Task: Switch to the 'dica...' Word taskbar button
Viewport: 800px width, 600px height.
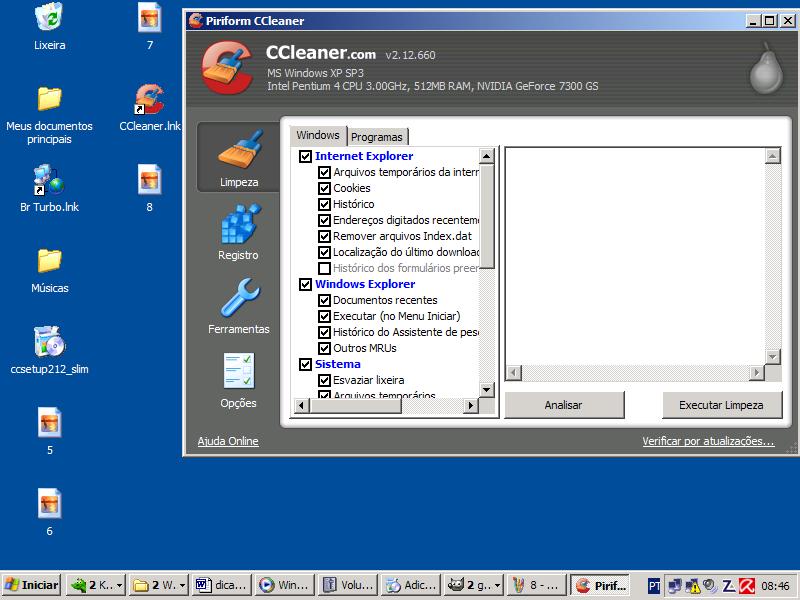Action: (x=223, y=585)
